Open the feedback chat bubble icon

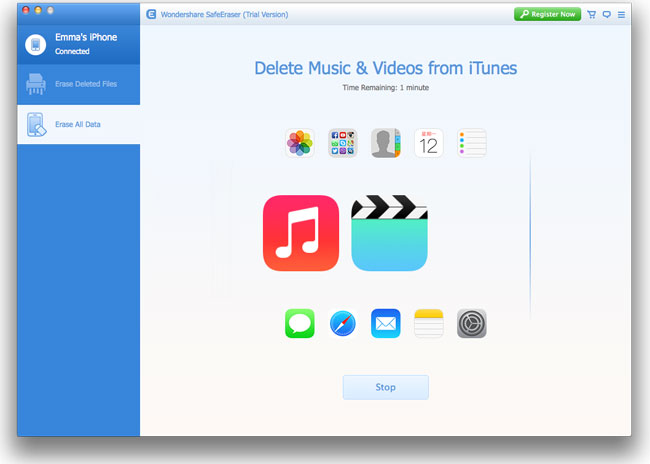tap(606, 15)
